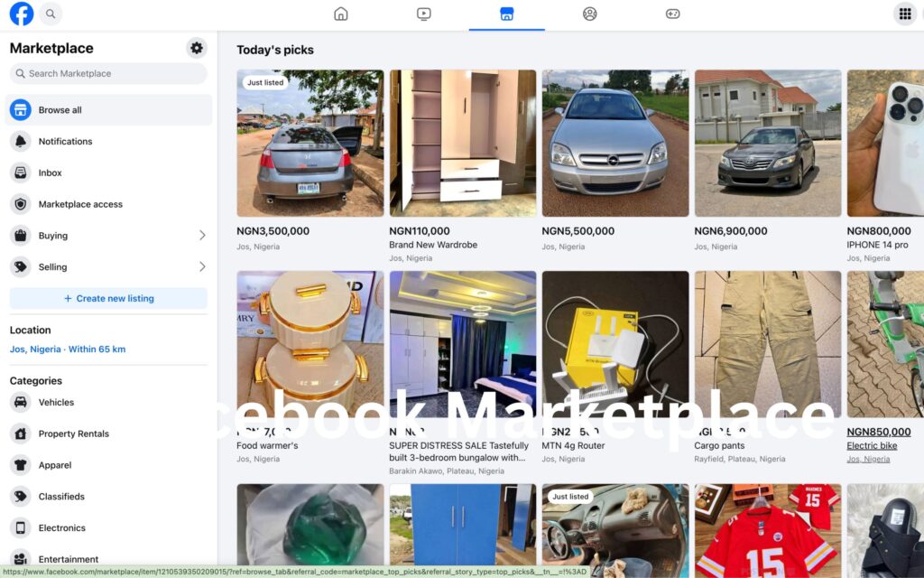The width and height of the screenshot is (924, 578).
Task: Click Rayfield, Plateau, Nigeria location text
Action: [740, 459]
